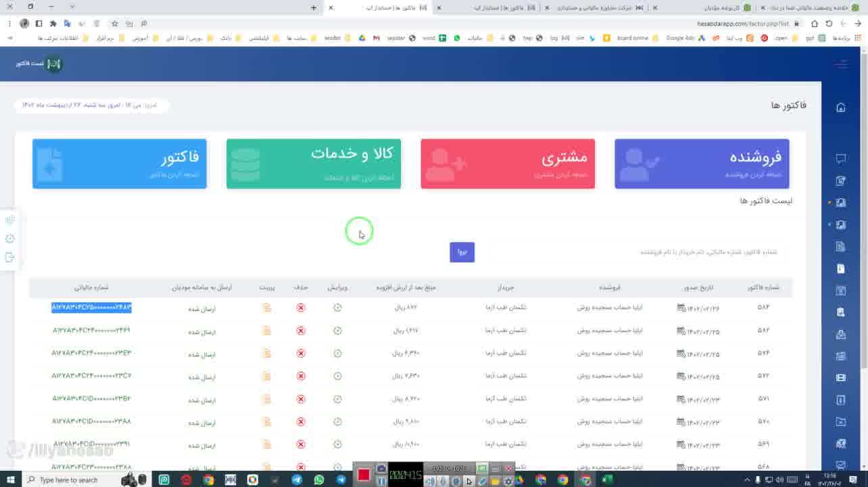The image size is (868, 487).
Task: Open the اپلیکیشن bookmarks folder
Action: click(264, 38)
